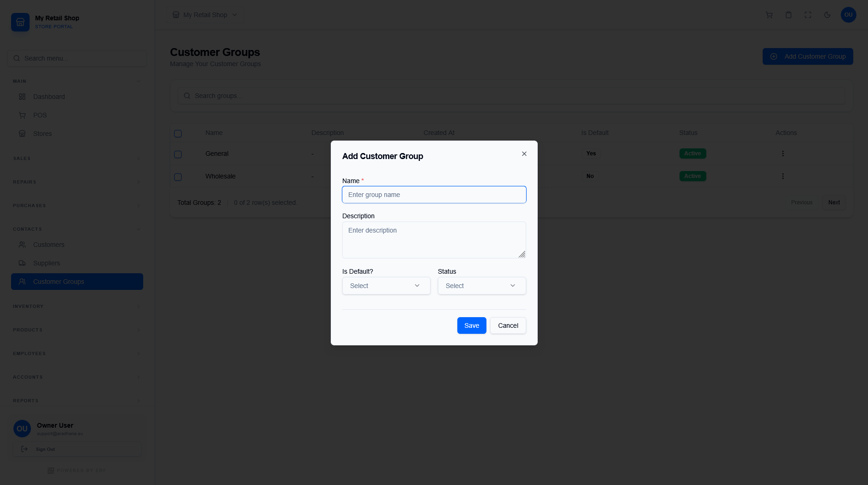Click the Suppliers truck icon
Image resolution: width=868 pixels, height=485 pixels.
click(x=22, y=263)
